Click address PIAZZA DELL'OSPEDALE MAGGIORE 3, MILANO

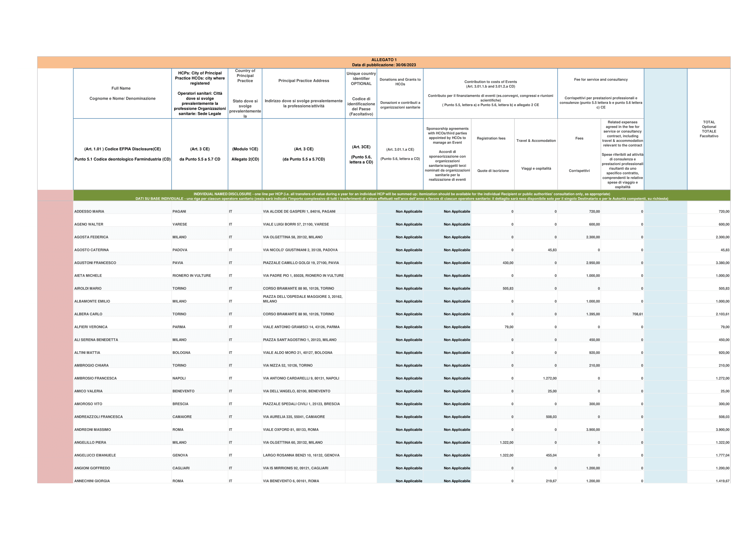coord(303,299)
